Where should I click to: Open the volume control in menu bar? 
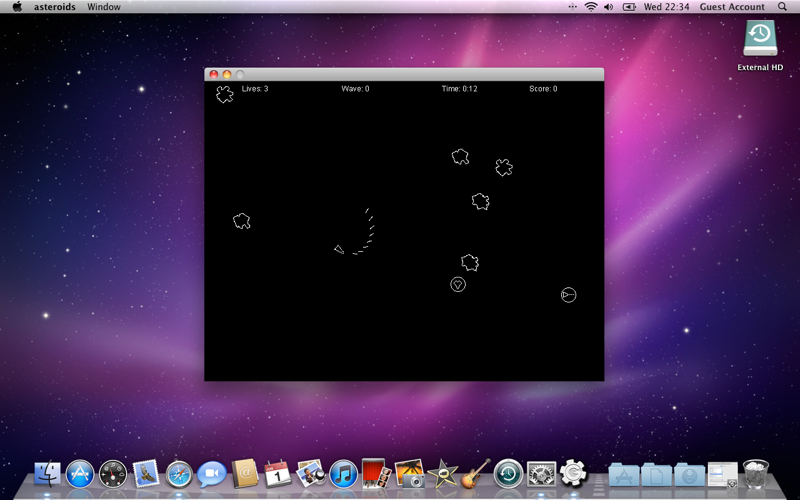(608, 7)
